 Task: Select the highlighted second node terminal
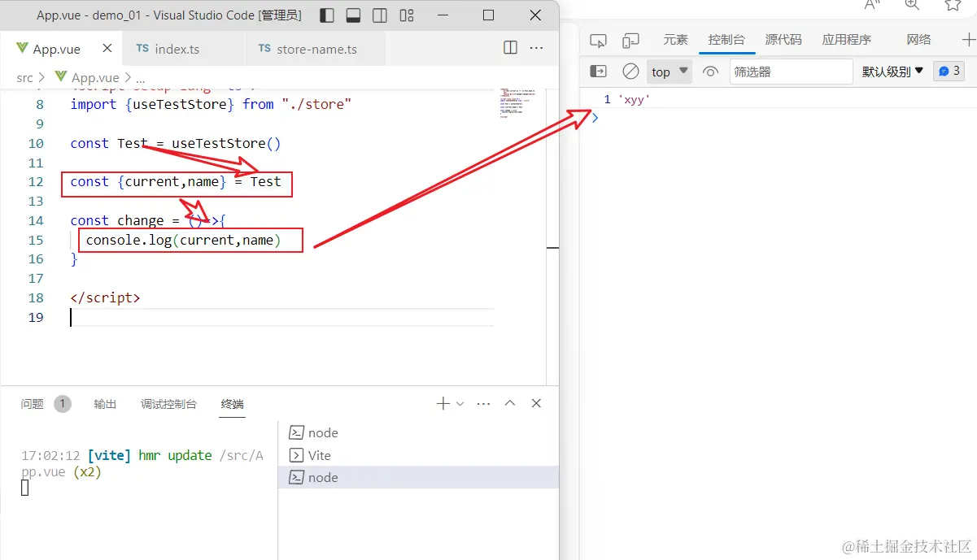coord(418,478)
